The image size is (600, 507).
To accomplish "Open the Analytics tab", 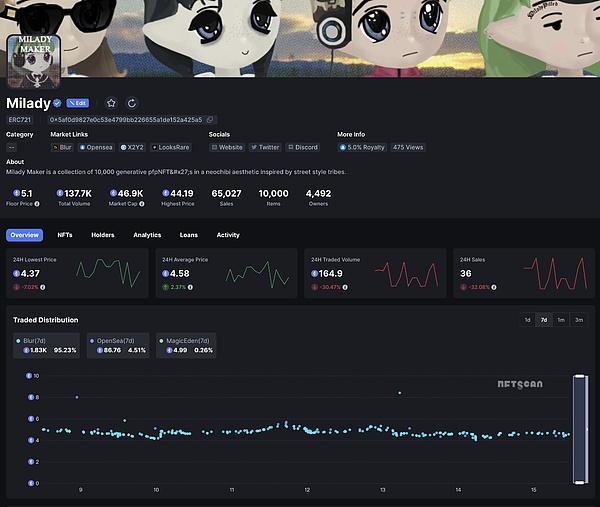I will (x=147, y=235).
